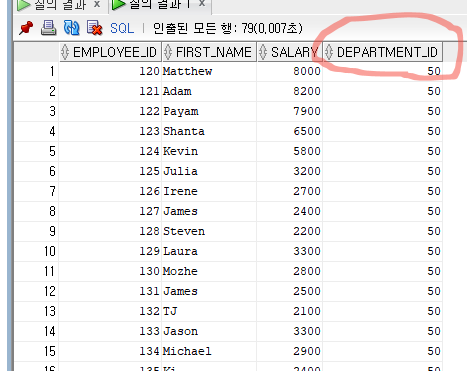Select the cell with name Shanta
The width and height of the screenshot is (467, 371).
[x=209, y=131]
